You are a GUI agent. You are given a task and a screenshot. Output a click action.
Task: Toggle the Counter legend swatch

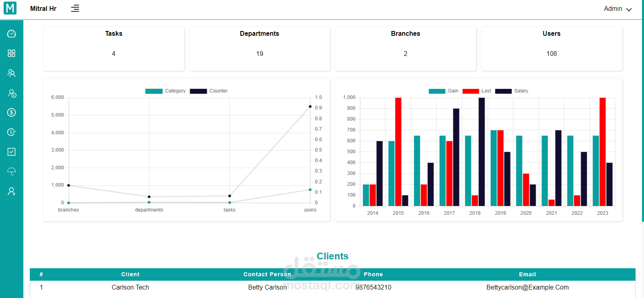(x=198, y=91)
